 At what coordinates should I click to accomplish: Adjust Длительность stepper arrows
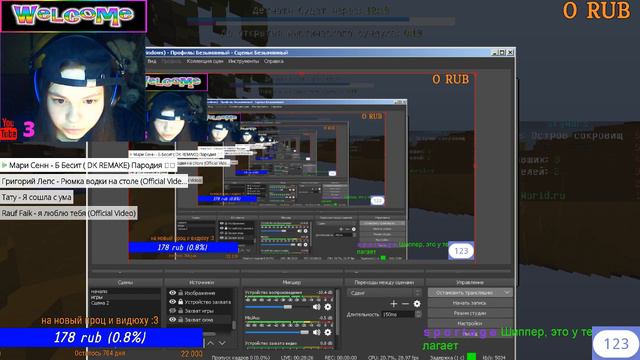coord(418,314)
